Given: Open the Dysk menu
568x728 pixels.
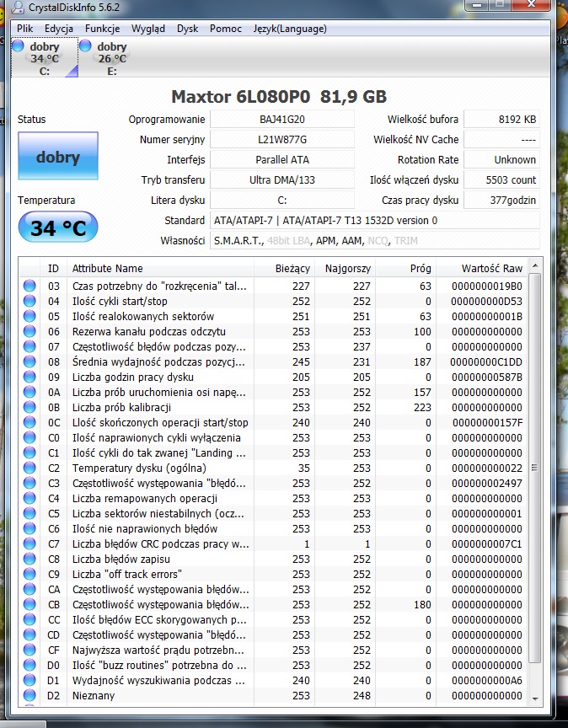Looking at the screenshot, I should pos(187,29).
